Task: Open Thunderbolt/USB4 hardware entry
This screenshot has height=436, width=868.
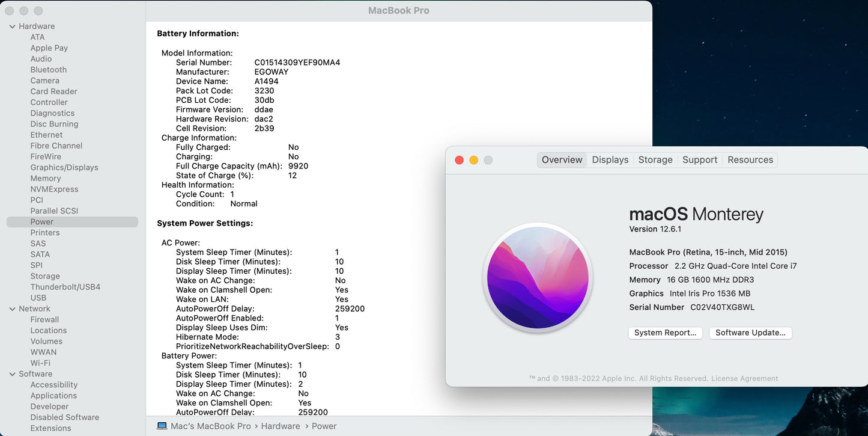Action: point(65,287)
